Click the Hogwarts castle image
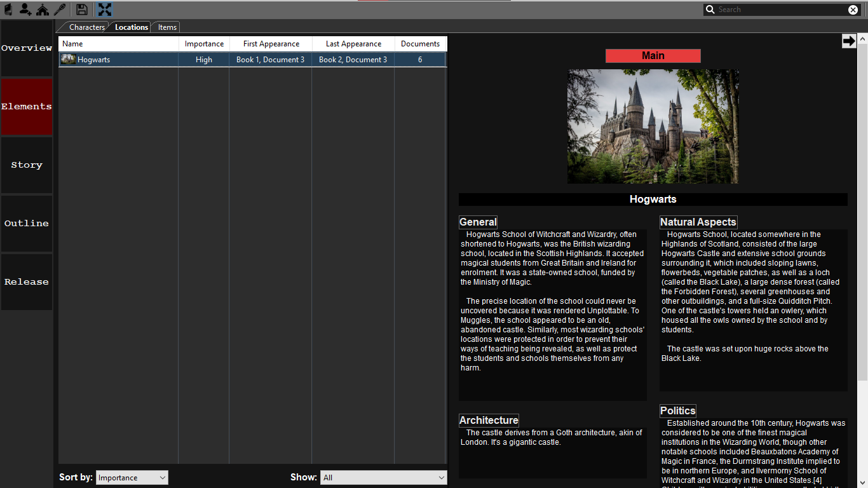 pyautogui.click(x=653, y=126)
